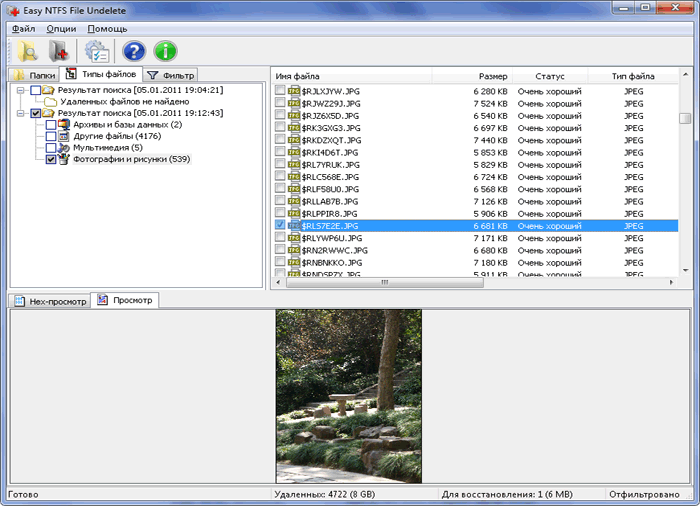Select the file row $RLF58U0.JPG
Viewport: 700px width, 506px height.
[x=476, y=189]
